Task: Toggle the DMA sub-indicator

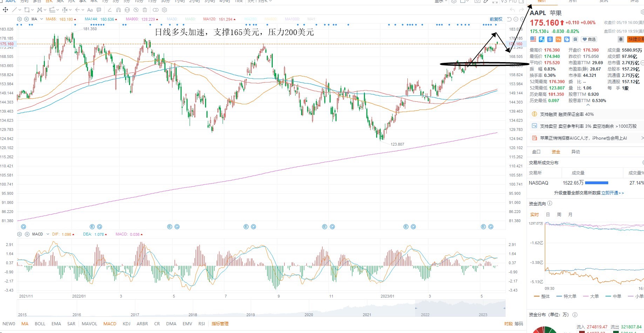Action: [x=171, y=324]
